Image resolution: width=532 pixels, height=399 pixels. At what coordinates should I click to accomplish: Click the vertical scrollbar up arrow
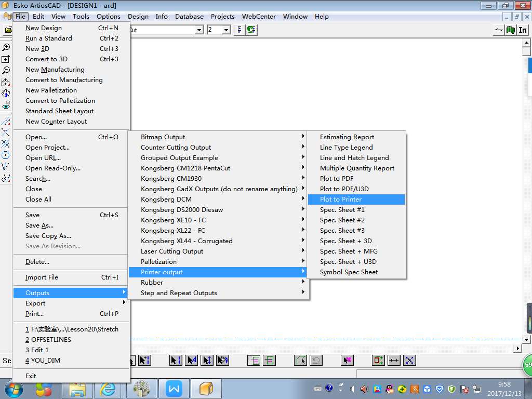pos(527,44)
